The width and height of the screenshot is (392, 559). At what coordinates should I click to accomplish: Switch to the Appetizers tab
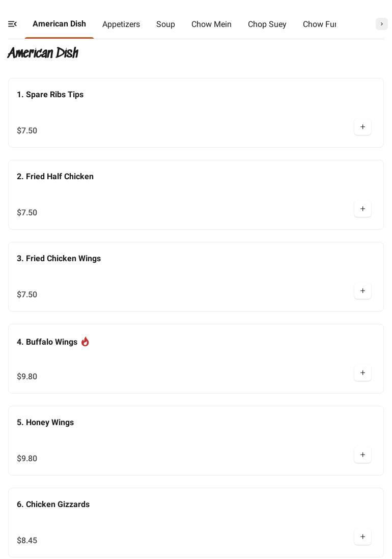[121, 24]
